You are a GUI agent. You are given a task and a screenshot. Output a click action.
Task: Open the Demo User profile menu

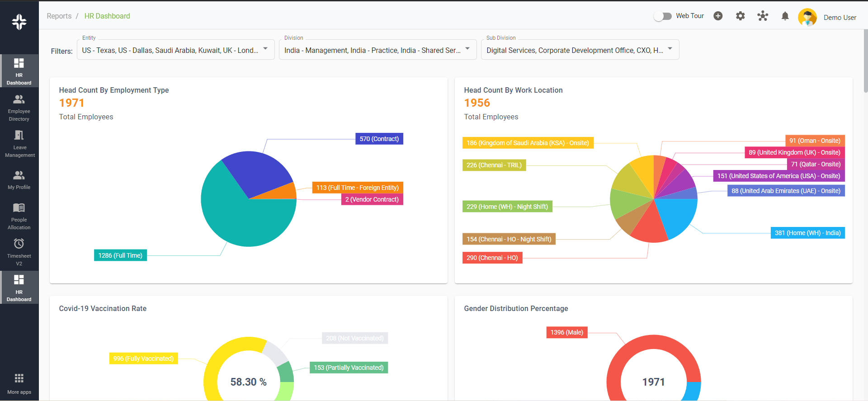[x=839, y=18]
